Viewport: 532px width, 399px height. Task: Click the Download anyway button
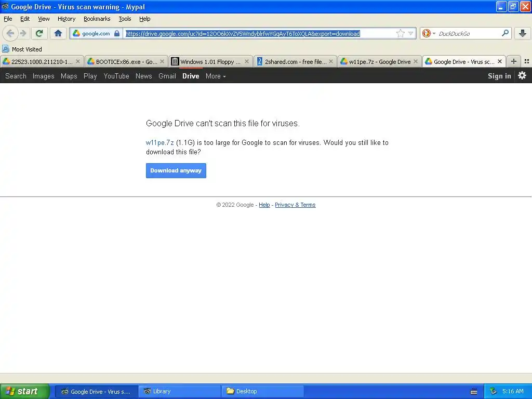pyautogui.click(x=176, y=170)
